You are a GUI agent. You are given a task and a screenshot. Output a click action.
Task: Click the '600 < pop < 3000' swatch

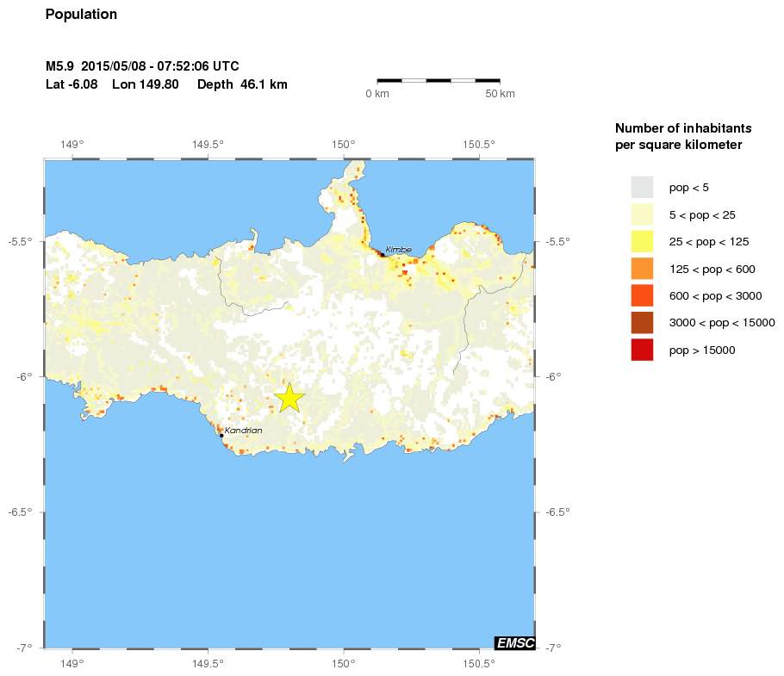[x=642, y=295]
